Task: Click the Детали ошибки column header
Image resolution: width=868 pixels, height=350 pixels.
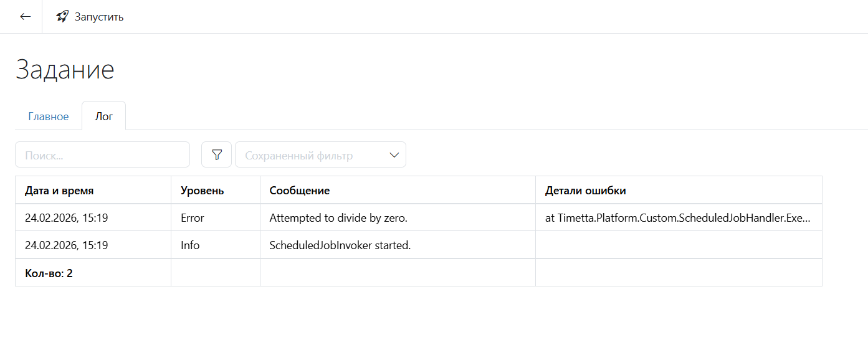Action: click(585, 191)
